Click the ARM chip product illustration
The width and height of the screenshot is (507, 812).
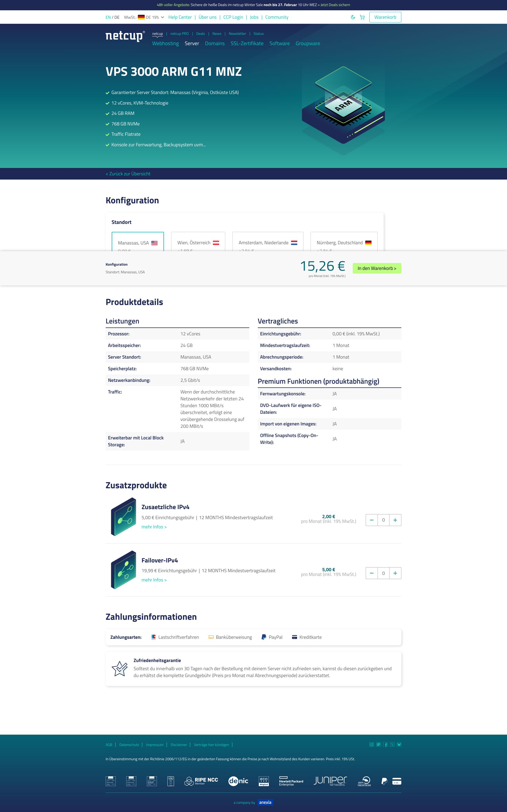tap(343, 110)
